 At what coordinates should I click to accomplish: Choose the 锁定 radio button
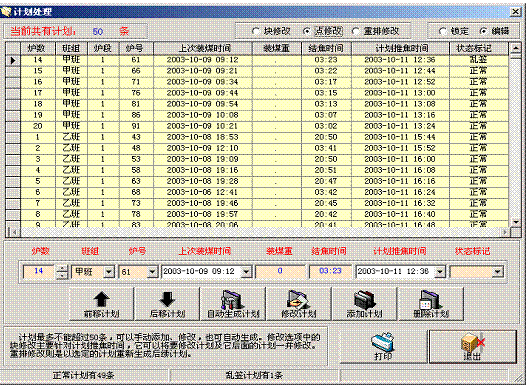click(x=443, y=31)
